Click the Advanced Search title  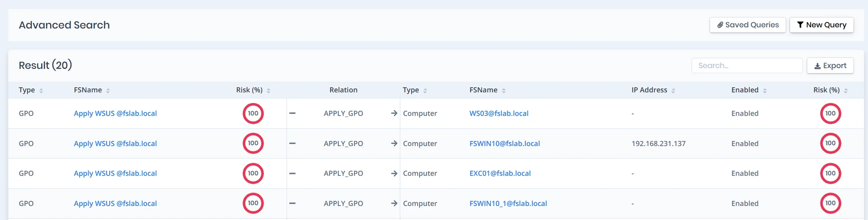point(64,25)
